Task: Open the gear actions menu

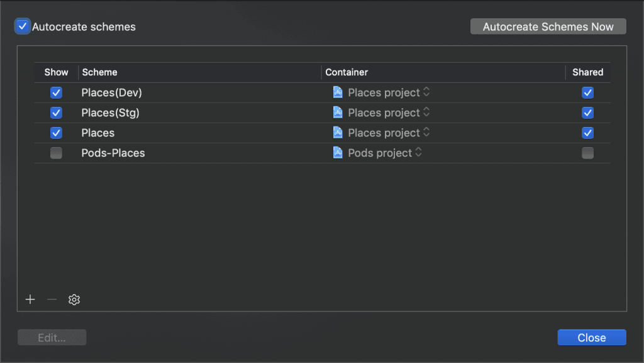Action: (x=74, y=299)
